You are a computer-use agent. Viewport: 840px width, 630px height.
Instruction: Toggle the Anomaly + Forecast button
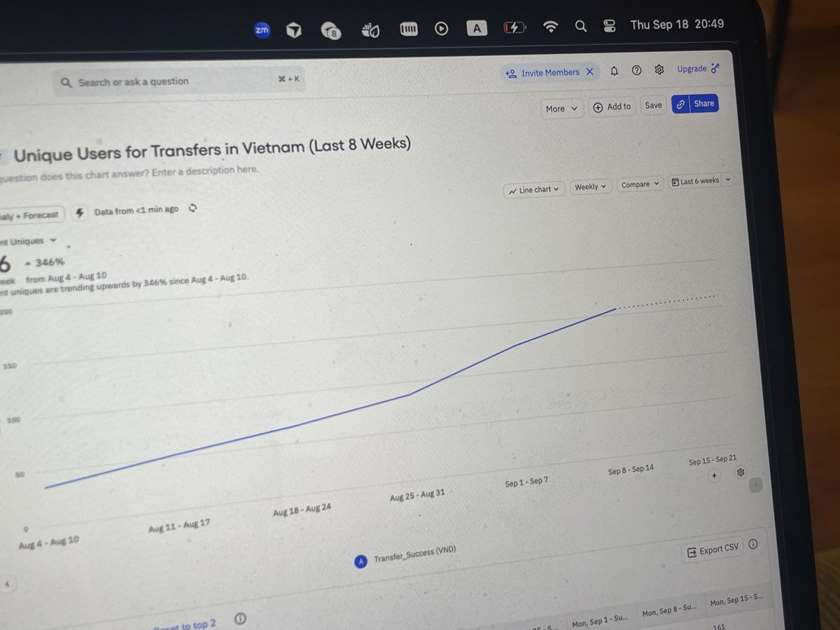pos(33,216)
